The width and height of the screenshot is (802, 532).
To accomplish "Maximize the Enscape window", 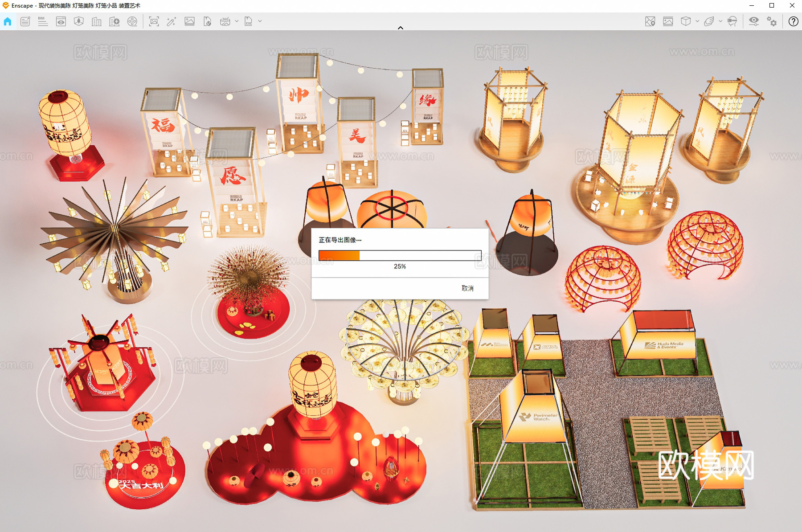I will pos(772,6).
